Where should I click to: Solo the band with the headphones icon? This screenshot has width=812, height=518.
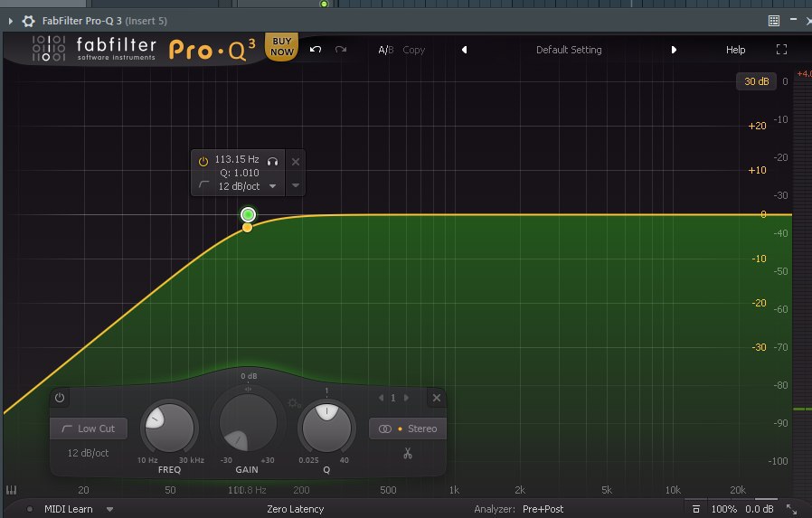click(x=273, y=162)
